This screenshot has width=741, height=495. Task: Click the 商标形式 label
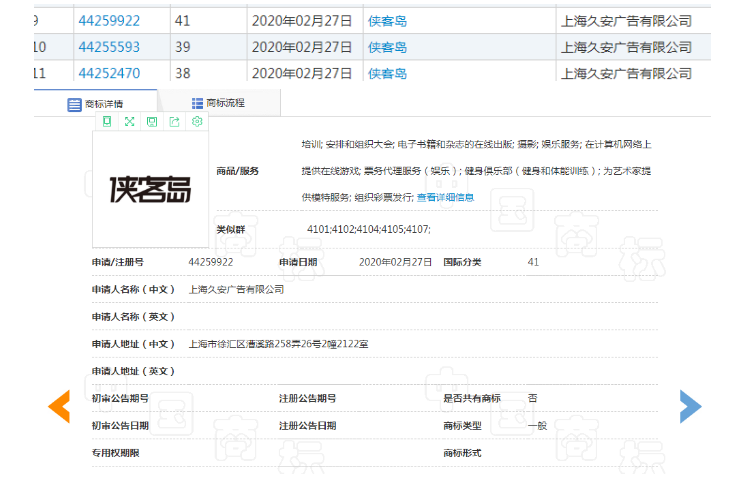462,453
